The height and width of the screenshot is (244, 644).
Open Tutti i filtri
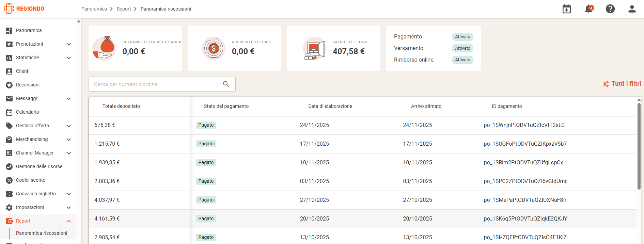(x=622, y=84)
